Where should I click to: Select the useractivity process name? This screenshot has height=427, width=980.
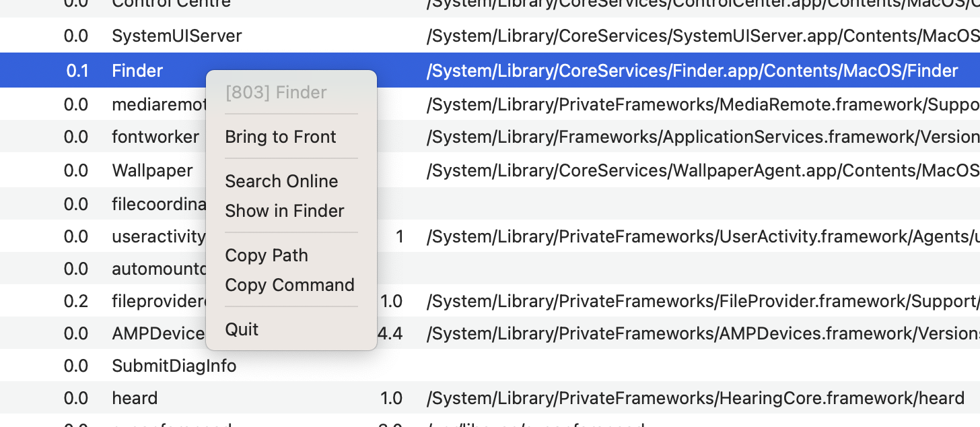coord(158,236)
